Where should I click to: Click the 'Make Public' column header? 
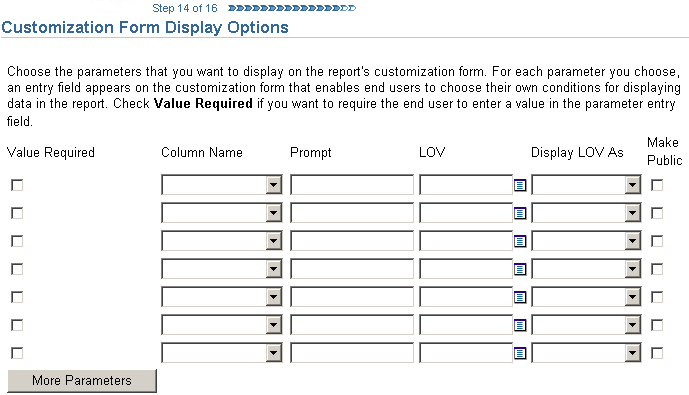pyautogui.click(x=664, y=151)
